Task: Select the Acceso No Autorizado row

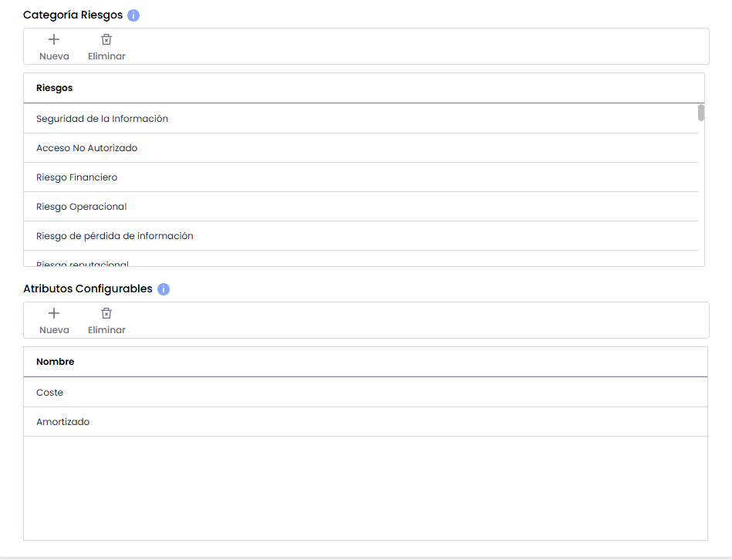Action: pyautogui.click(x=86, y=148)
